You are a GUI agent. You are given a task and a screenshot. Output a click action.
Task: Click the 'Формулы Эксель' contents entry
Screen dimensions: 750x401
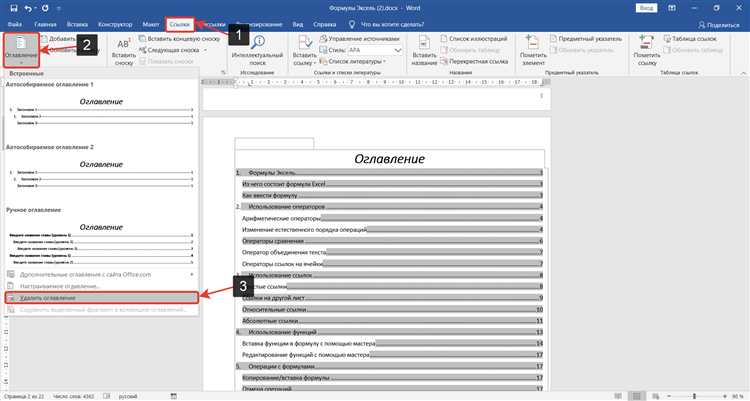390,172
